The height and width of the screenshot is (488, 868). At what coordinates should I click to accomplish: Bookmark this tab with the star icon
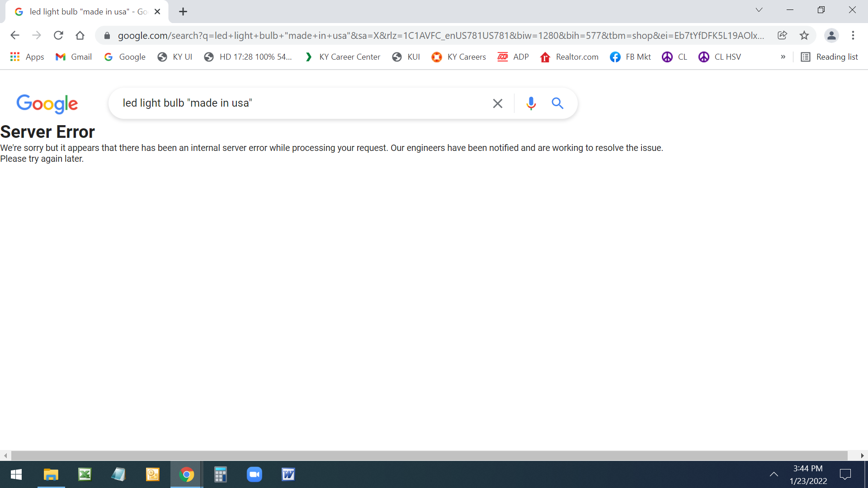click(x=804, y=35)
